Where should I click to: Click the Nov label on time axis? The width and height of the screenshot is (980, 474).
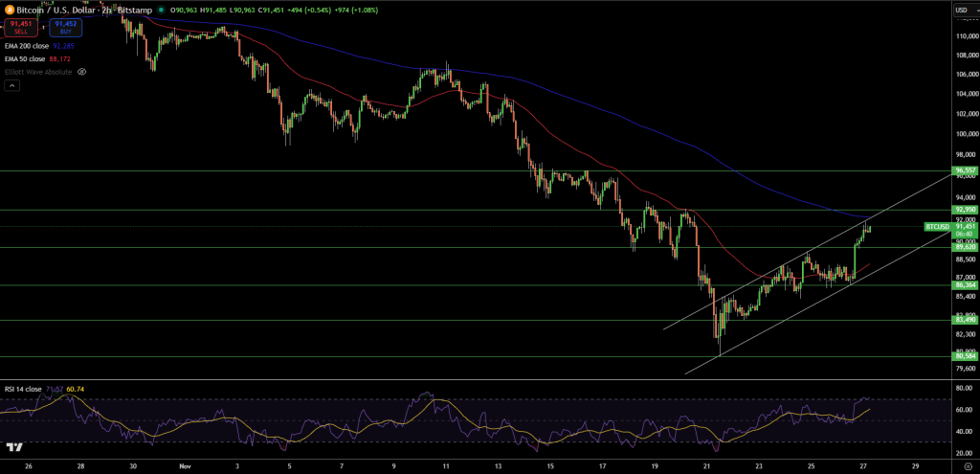click(185, 466)
